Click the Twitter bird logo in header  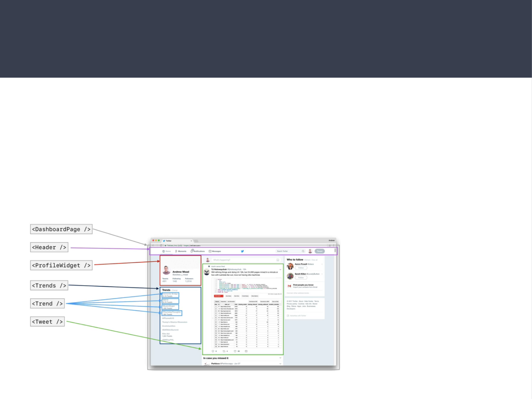(x=242, y=251)
